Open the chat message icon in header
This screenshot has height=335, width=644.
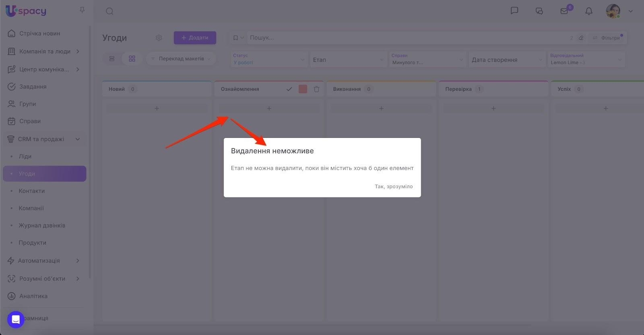[514, 11]
